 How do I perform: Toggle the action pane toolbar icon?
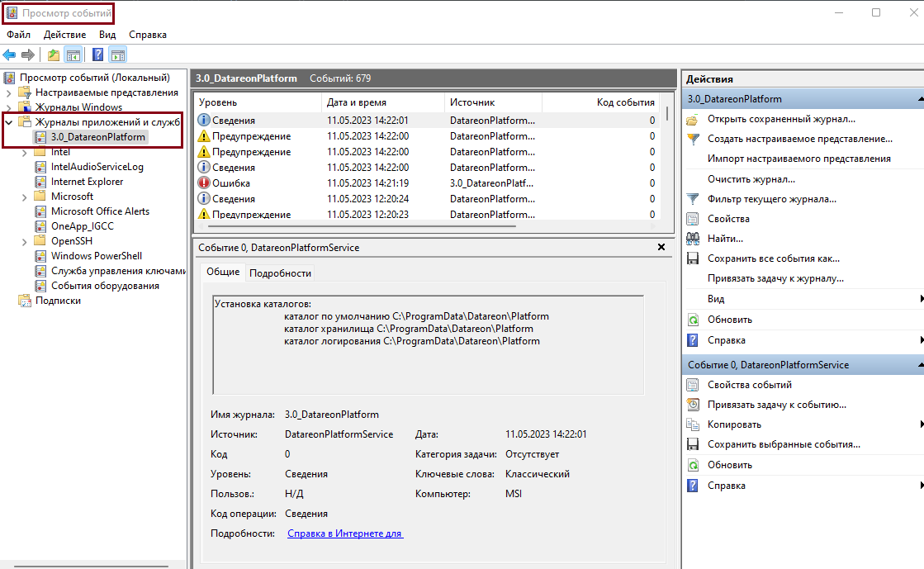118,55
